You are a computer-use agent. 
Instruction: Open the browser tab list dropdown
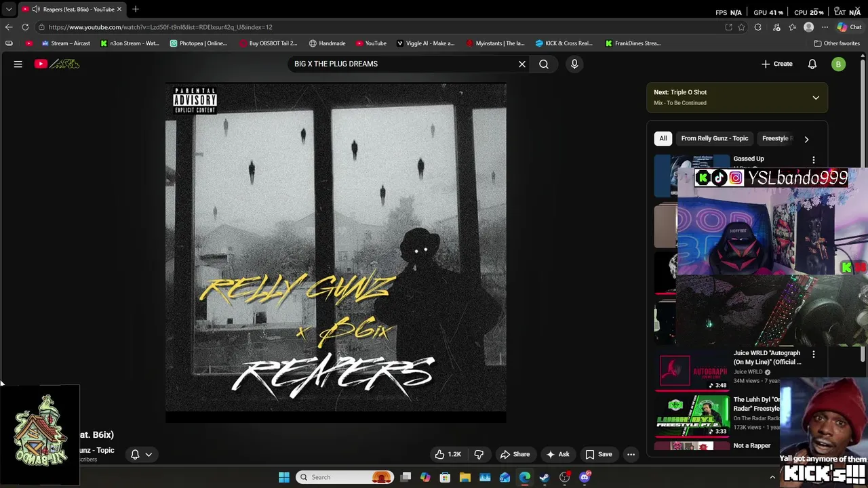click(9, 9)
